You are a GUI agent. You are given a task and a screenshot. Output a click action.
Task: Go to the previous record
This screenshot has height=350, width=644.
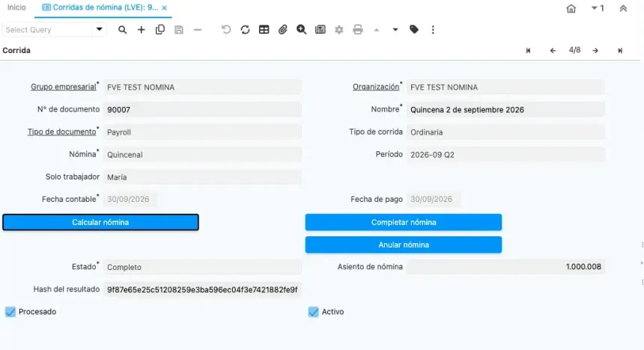point(553,50)
